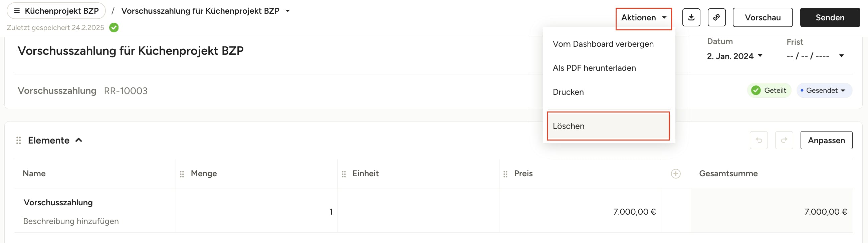The height and width of the screenshot is (243, 868).
Task: Click the redo arrow in Elemente section
Action: (784, 140)
